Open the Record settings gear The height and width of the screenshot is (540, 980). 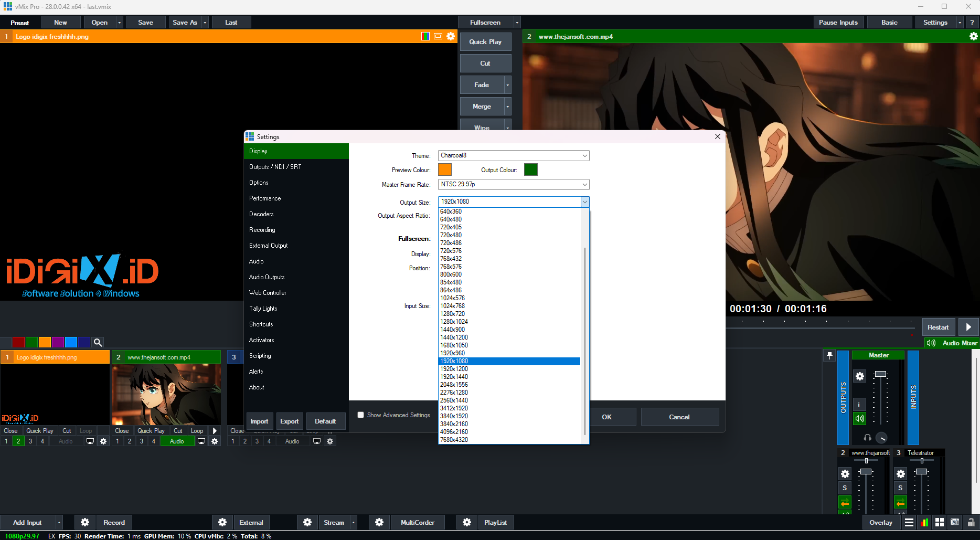85,522
